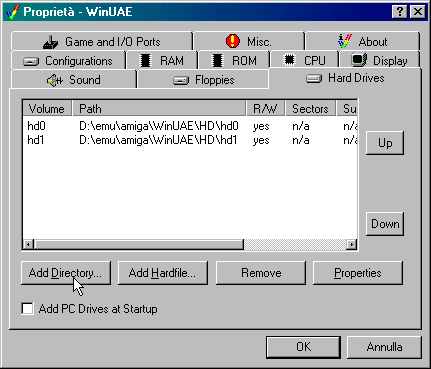Click the help question mark button
Screen dimensions: 431x369
coord(400,12)
